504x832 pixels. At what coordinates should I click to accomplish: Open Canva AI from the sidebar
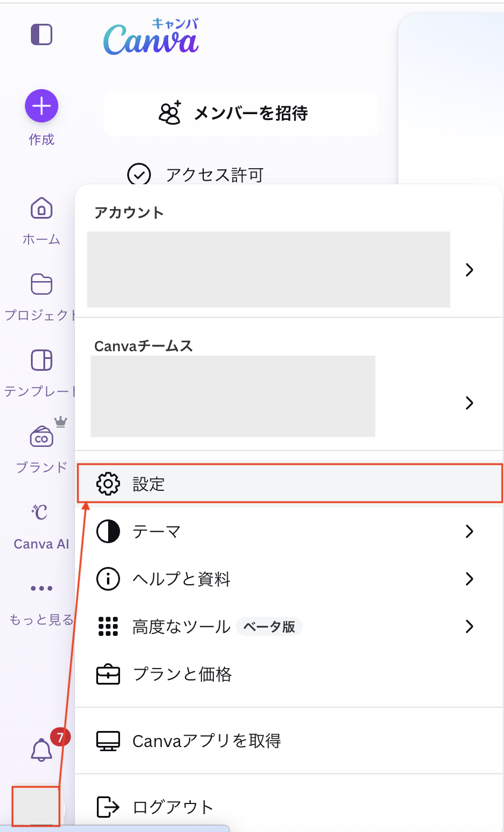click(x=42, y=527)
